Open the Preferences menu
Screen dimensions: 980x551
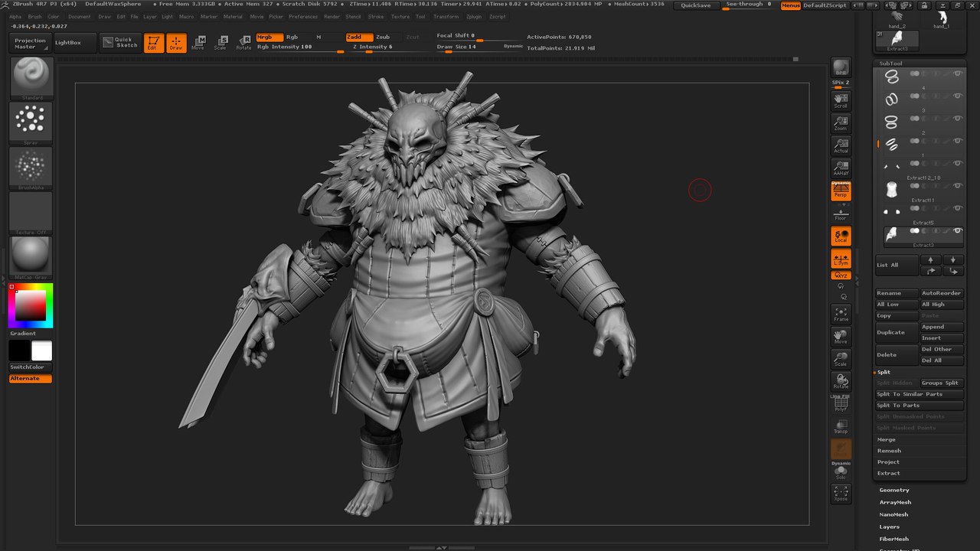(x=303, y=16)
